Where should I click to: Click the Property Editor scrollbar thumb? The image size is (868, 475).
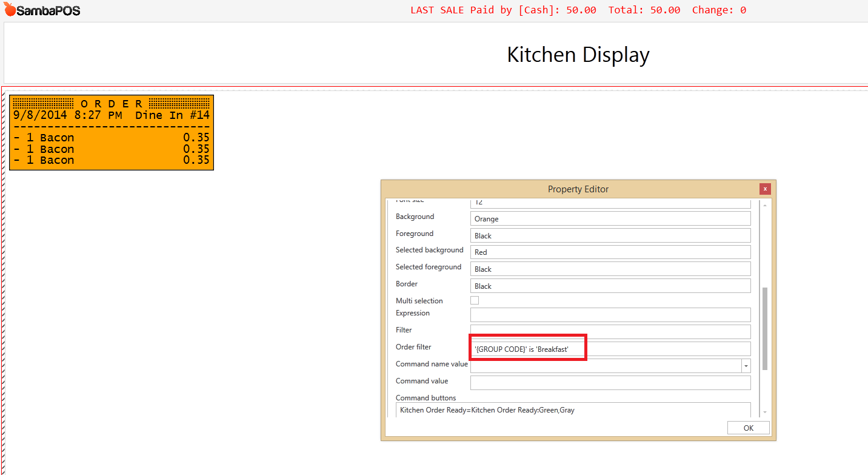point(764,328)
